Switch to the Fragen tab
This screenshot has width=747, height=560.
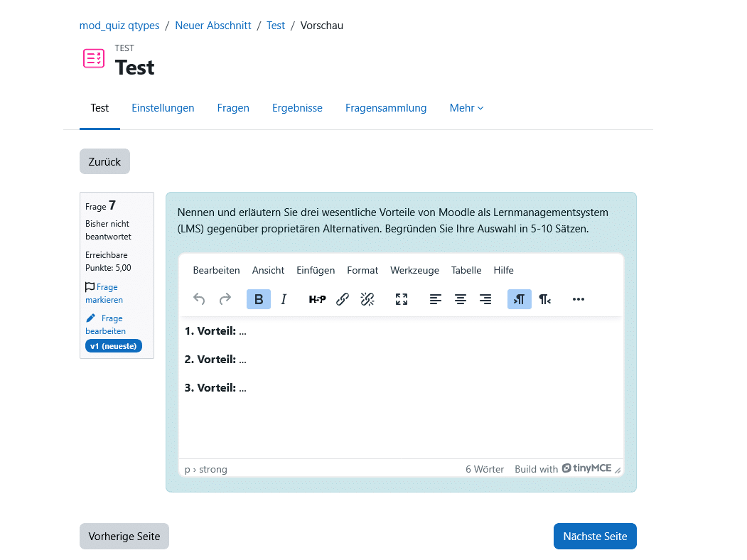tap(233, 108)
